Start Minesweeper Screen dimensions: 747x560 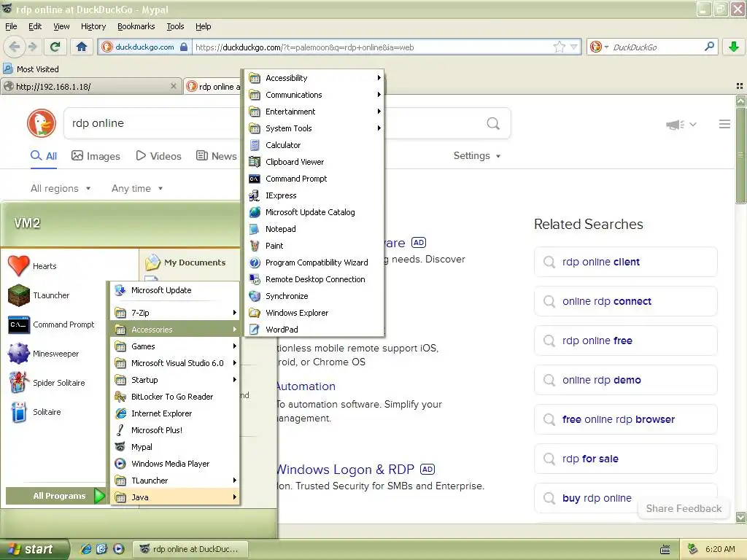click(44, 354)
